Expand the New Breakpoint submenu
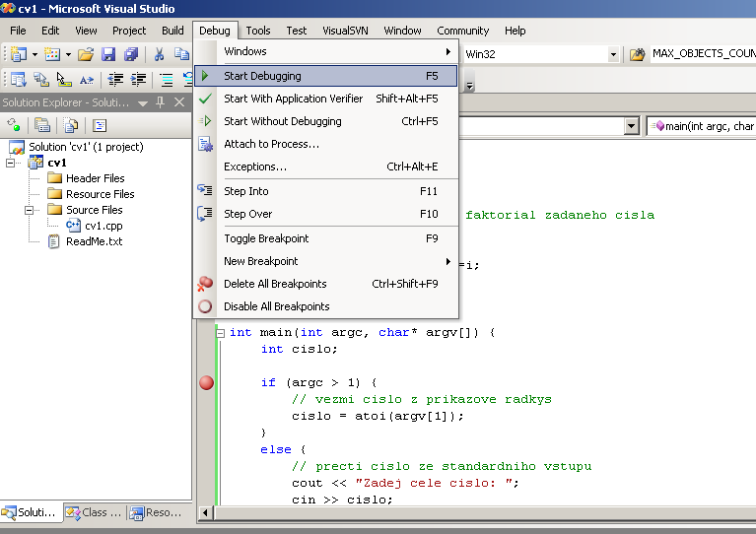 point(326,261)
